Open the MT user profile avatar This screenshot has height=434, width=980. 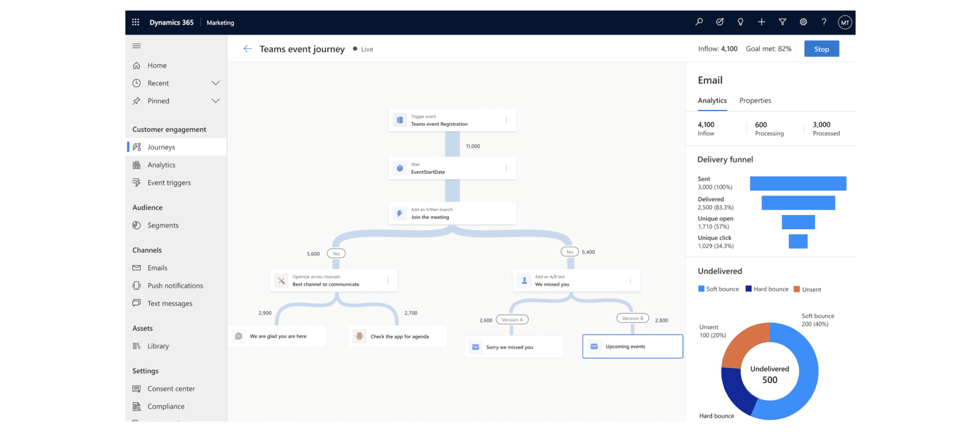(x=845, y=22)
